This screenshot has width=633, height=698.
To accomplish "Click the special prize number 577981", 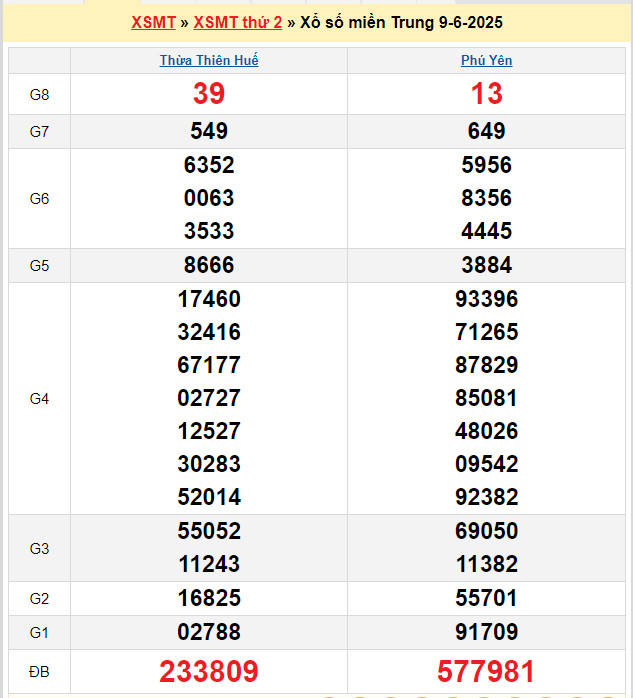I will 486,671.
